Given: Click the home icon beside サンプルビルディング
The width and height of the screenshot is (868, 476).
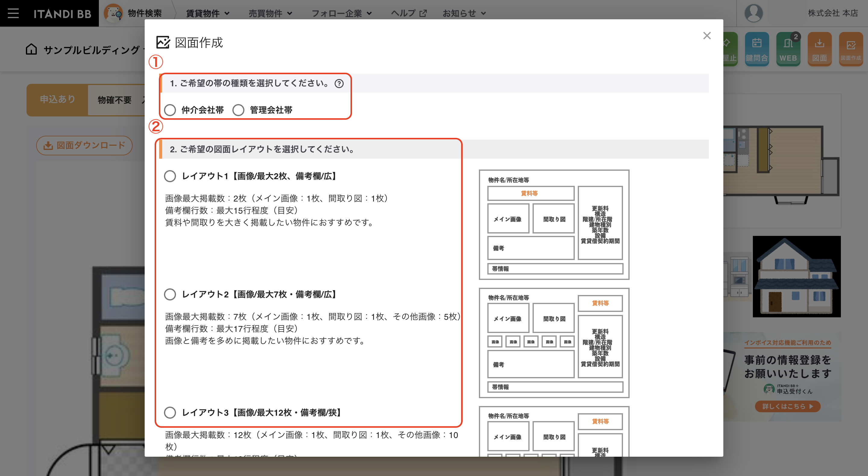Looking at the screenshot, I should click(x=31, y=49).
